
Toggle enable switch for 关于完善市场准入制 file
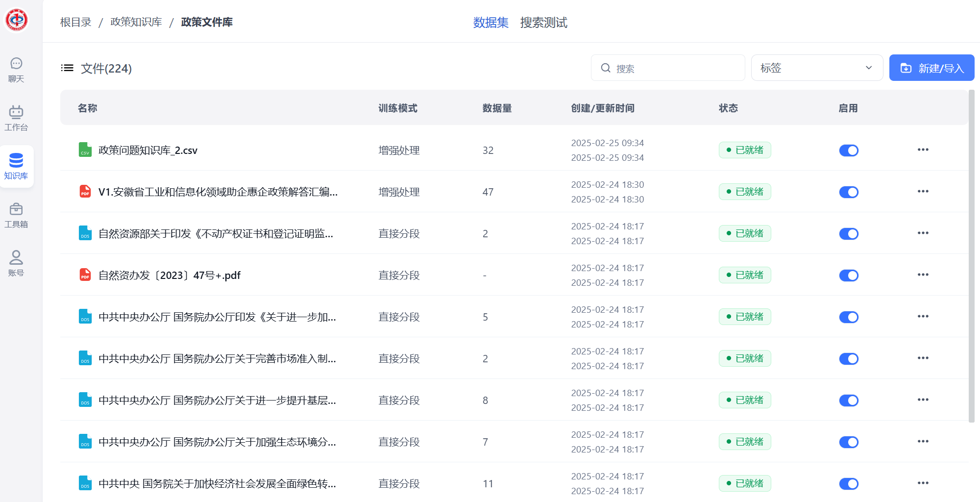pyautogui.click(x=849, y=359)
